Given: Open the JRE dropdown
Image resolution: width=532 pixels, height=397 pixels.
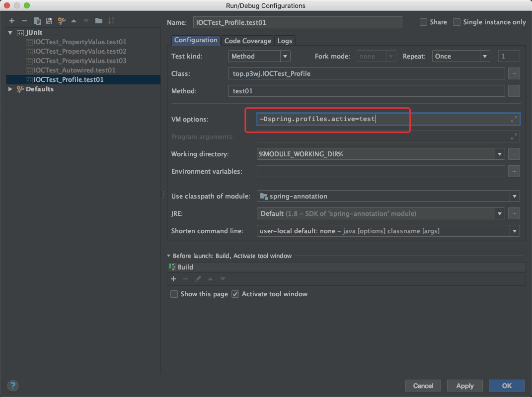Looking at the screenshot, I should (x=499, y=213).
